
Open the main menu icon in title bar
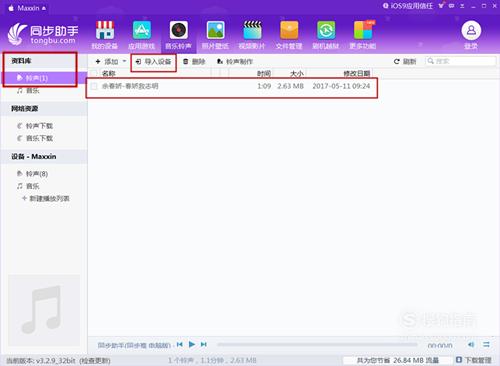[x=462, y=6]
